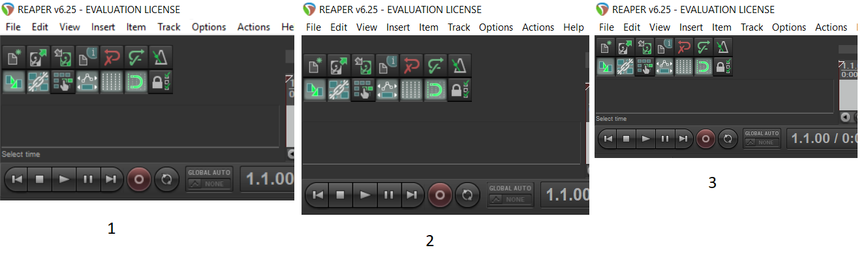
Task: Toggle item grouping chain icon in left window
Action: pyautogui.click(x=39, y=82)
